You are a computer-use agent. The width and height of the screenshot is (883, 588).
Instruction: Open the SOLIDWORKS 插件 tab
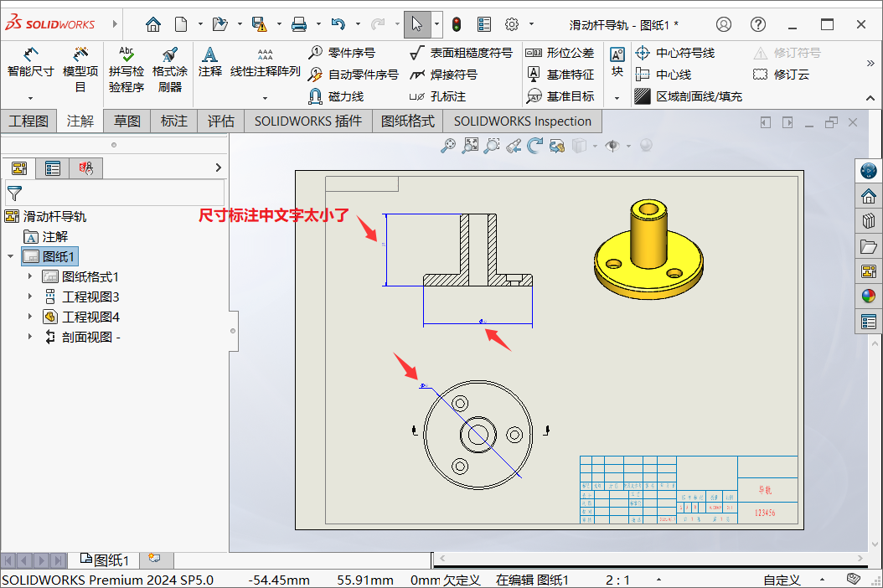[x=308, y=121]
